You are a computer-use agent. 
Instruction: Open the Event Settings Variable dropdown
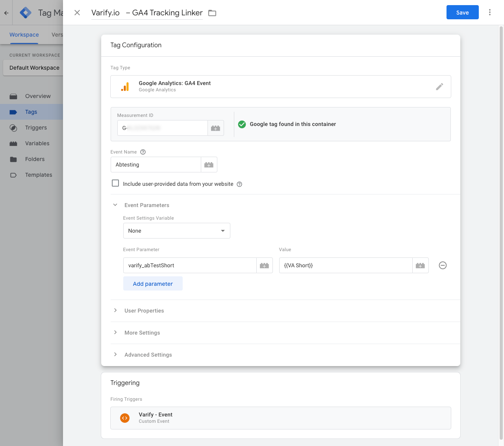(x=177, y=231)
